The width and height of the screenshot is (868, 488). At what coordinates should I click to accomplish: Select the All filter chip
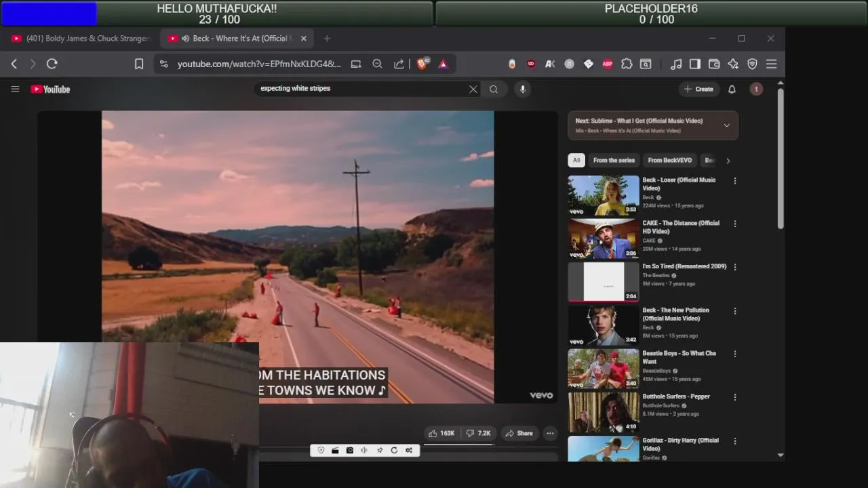coord(576,161)
